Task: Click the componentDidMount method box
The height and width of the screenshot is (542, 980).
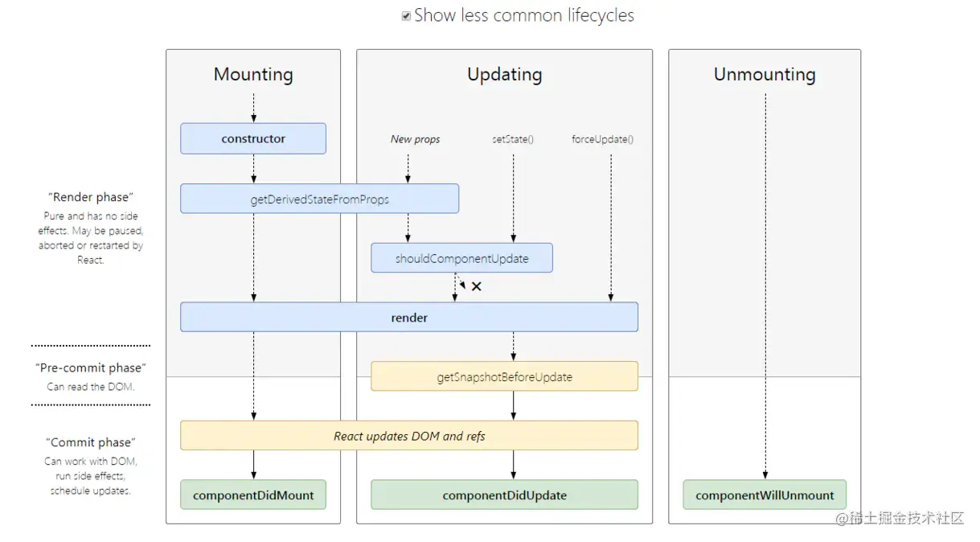Action: pos(253,495)
